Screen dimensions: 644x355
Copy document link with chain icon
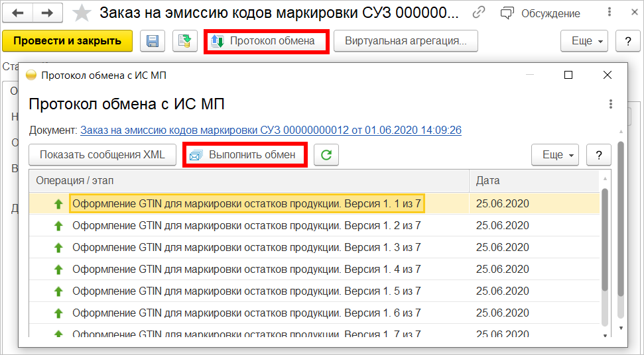(x=479, y=13)
